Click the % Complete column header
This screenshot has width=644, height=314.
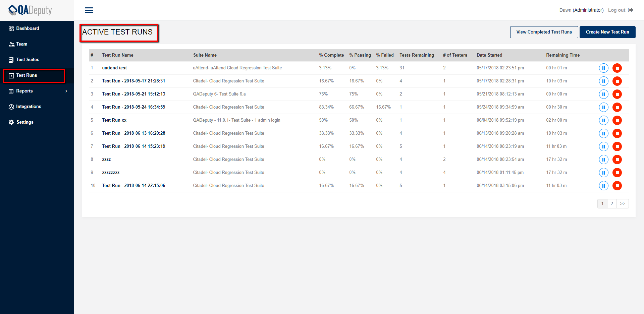[x=331, y=55]
